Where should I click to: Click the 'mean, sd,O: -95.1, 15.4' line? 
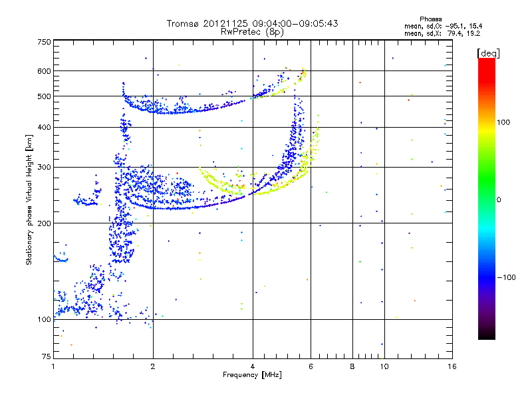(443, 26)
